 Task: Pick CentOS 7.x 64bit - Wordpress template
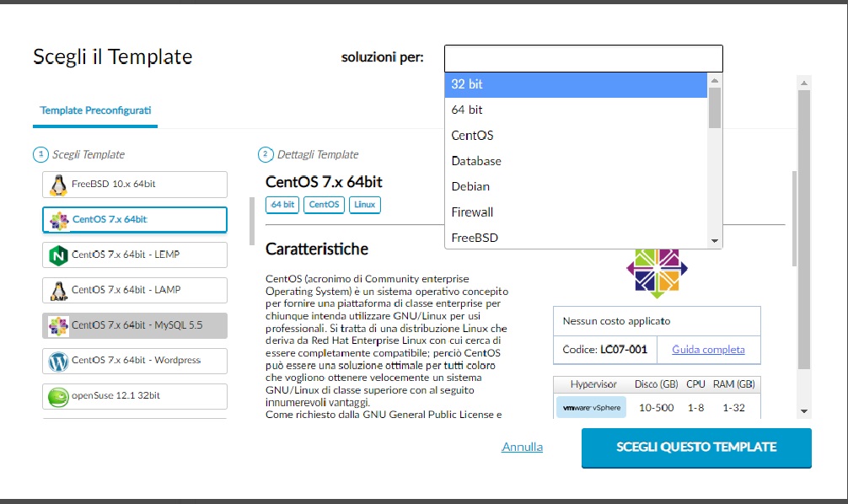[x=135, y=361]
